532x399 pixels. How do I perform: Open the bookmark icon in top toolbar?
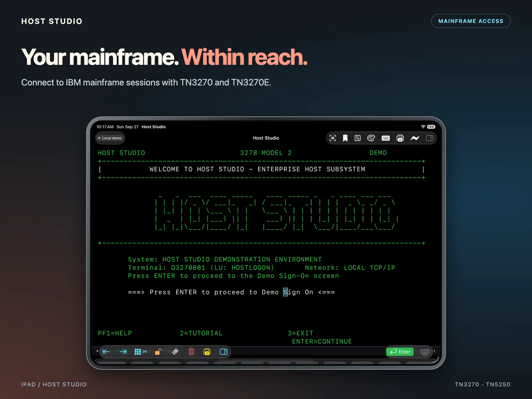point(345,138)
